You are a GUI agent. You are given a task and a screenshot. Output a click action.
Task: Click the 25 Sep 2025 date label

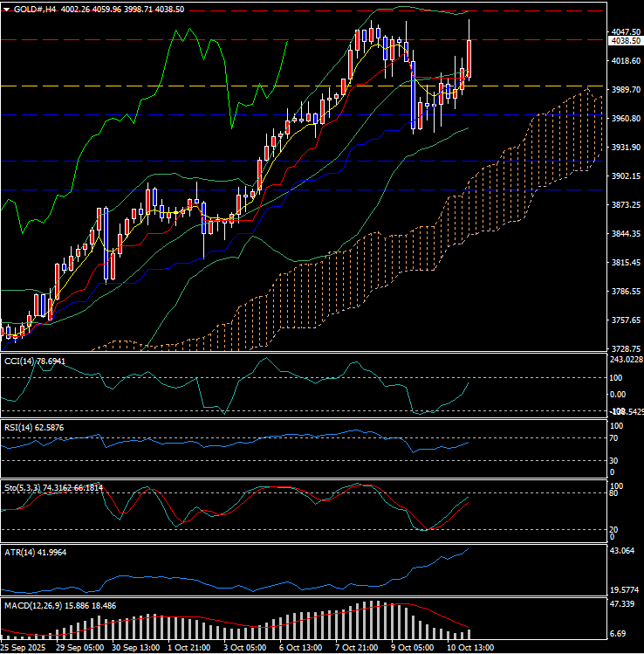[24, 648]
